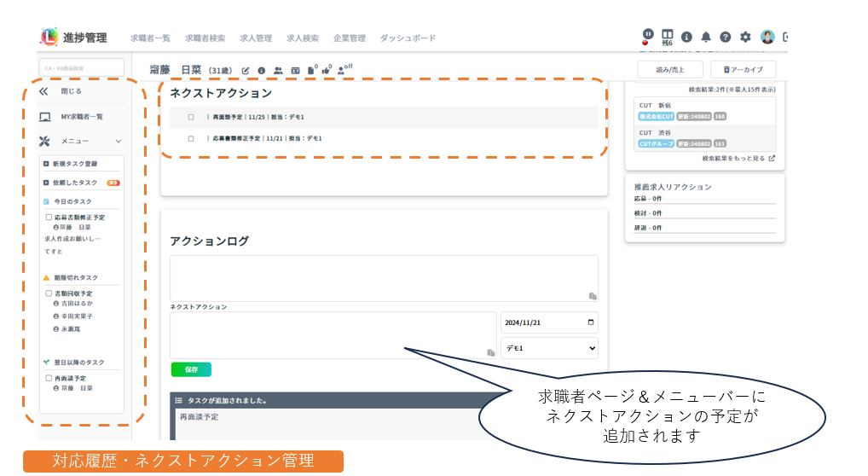Viewport: 868px width, 476px height.
Task: Click the help question mark icon
Action: tap(726, 38)
